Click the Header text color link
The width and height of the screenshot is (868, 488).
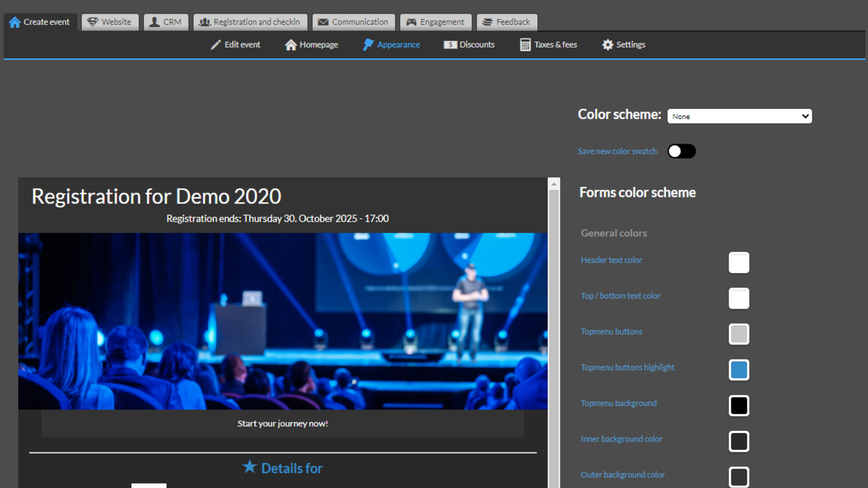point(611,260)
